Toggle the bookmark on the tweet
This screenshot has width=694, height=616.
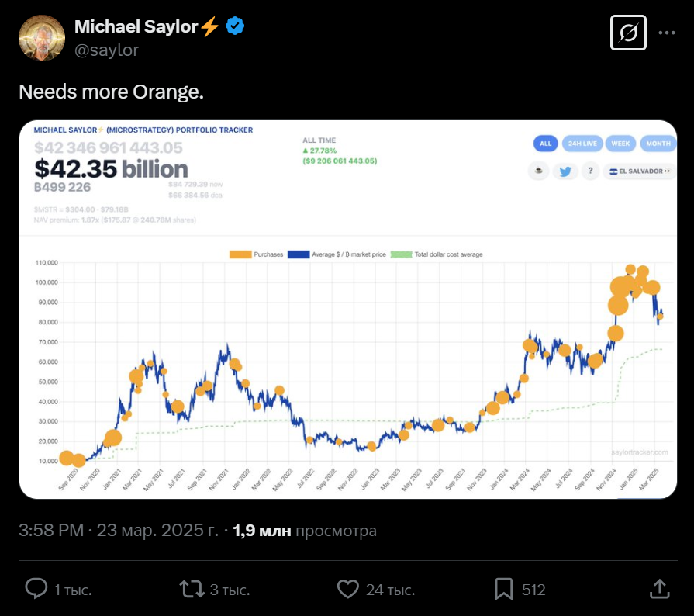point(505,590)
